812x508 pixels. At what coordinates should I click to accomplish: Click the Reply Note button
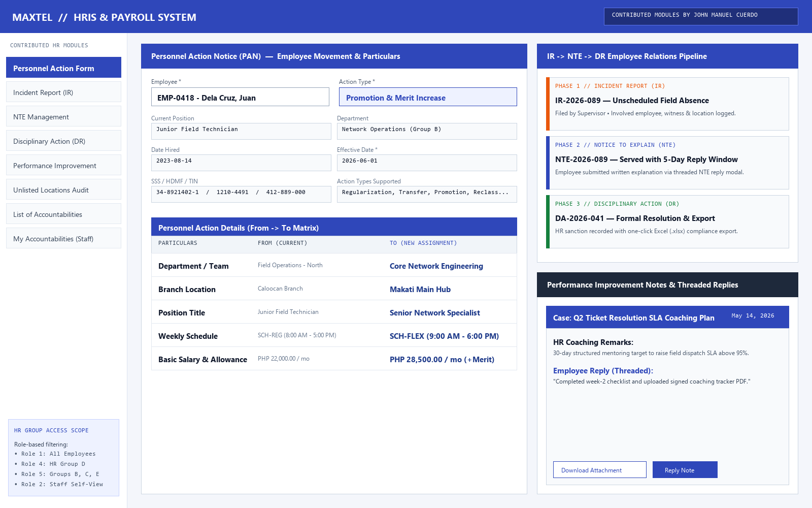coord(685,470)
